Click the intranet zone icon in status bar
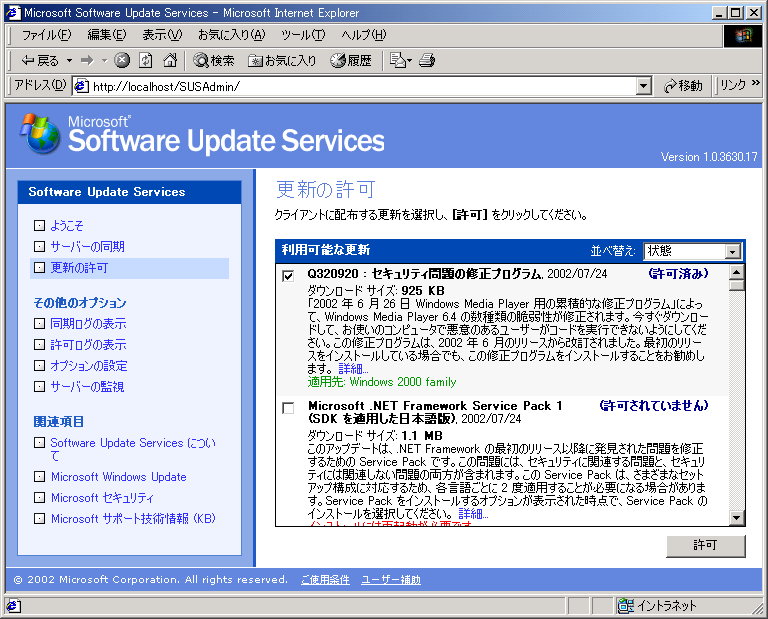Screen dimensions: 768x619 (625, 606)
